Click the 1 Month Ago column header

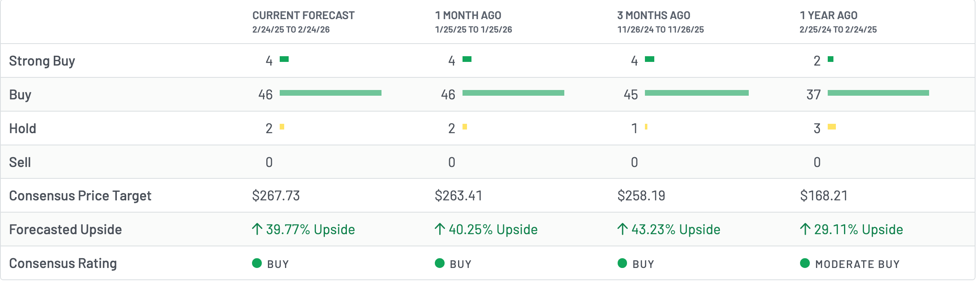[468, 15]
